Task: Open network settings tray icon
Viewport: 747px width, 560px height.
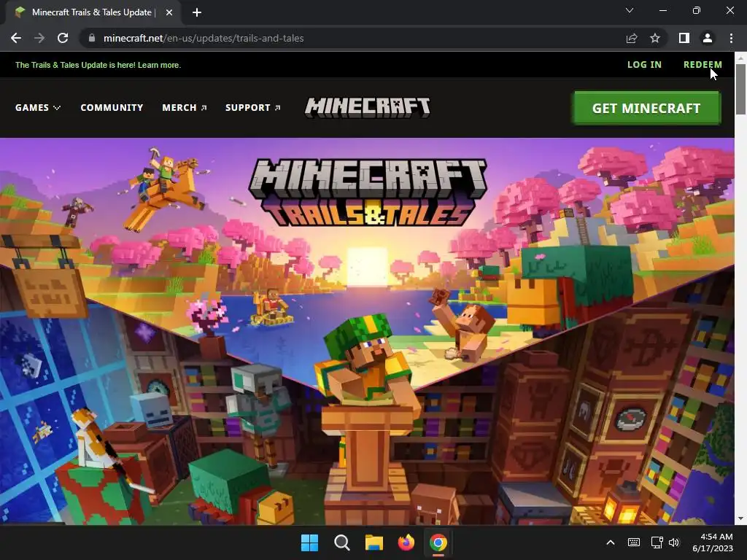Action: coord(657,542)
